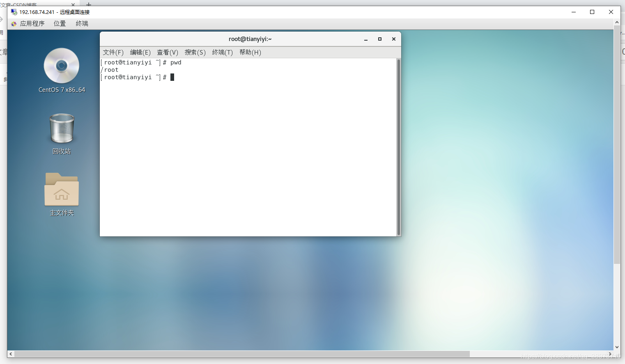This screenshot has height=364, width=625.
Task: Minimize the remote desktop connection window
Action: tap(574, 12)
